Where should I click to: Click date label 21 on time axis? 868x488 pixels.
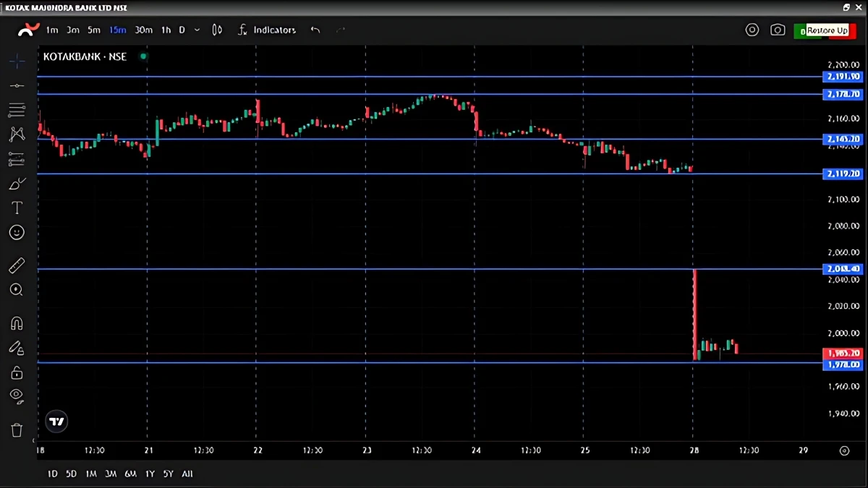(148, 450)
